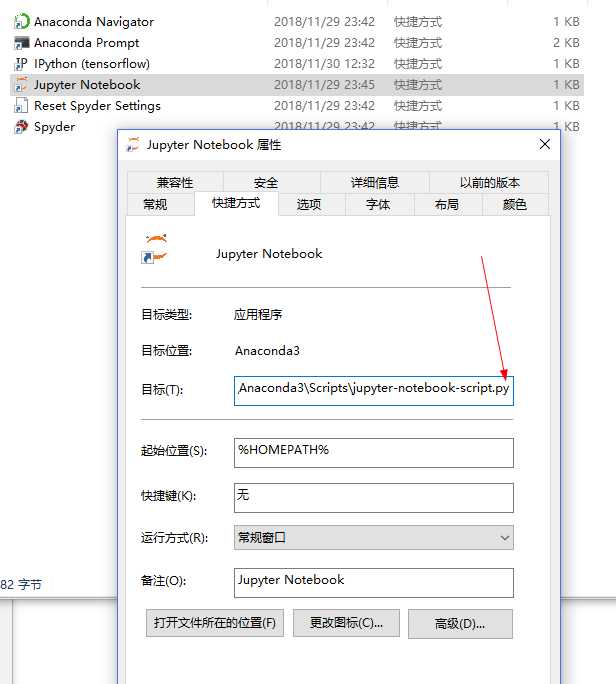Click the 高级(D)... button
Screen dimensions: 616x684
[460, 624]
